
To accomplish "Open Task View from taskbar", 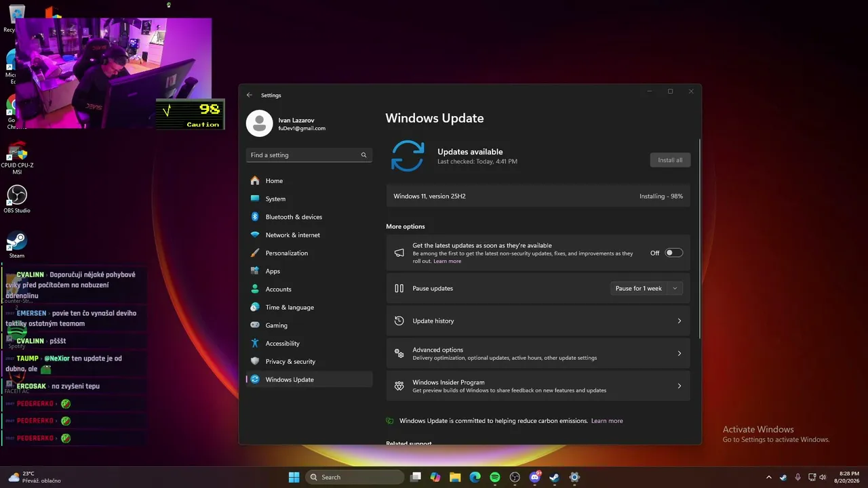I will pyautogui.click(x=416, y=477).
